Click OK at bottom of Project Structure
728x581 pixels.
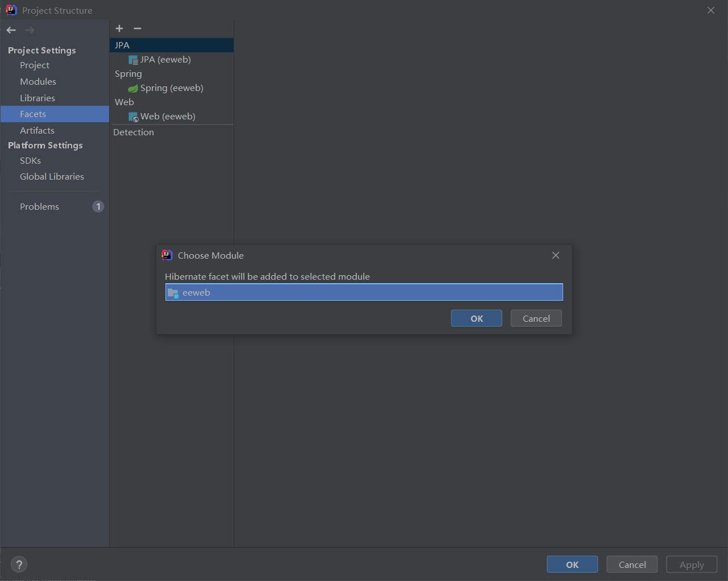tap(572, 565)
